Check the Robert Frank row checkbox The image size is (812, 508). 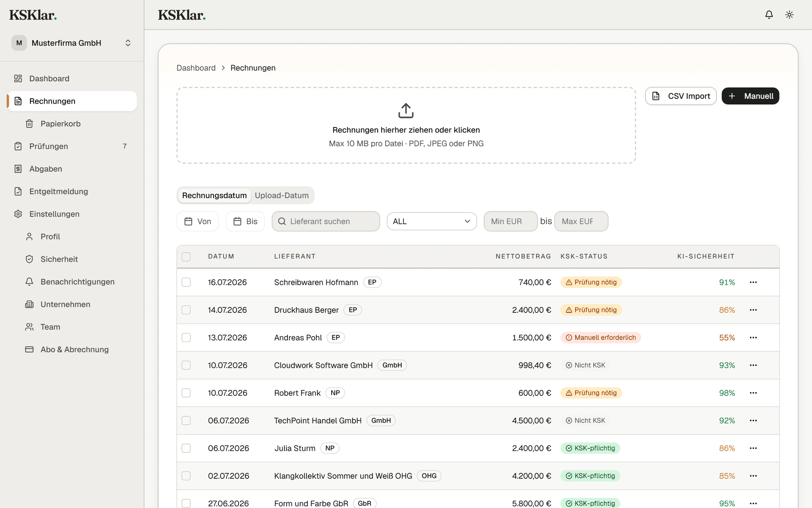tap(186, 393)
